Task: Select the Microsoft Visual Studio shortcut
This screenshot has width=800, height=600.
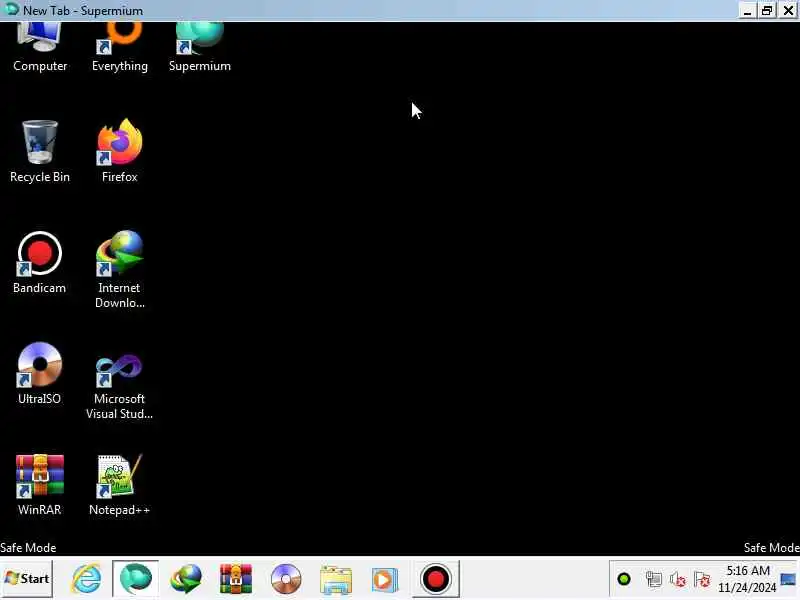Action: click(119, 386)
